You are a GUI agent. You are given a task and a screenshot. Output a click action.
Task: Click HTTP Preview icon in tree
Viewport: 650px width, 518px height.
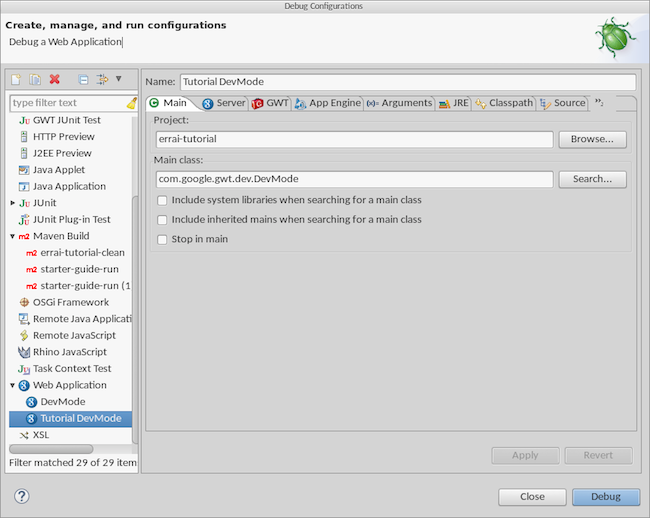[24, 137]
